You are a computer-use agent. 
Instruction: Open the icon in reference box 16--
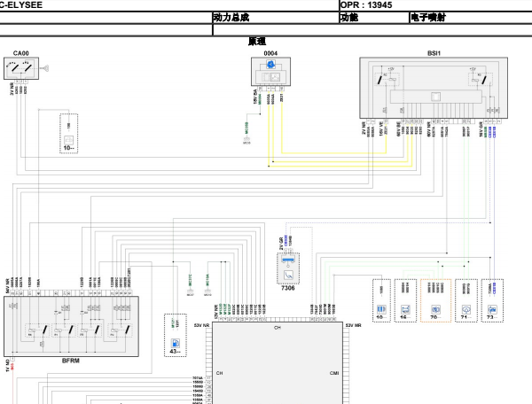tap(405, 309)
